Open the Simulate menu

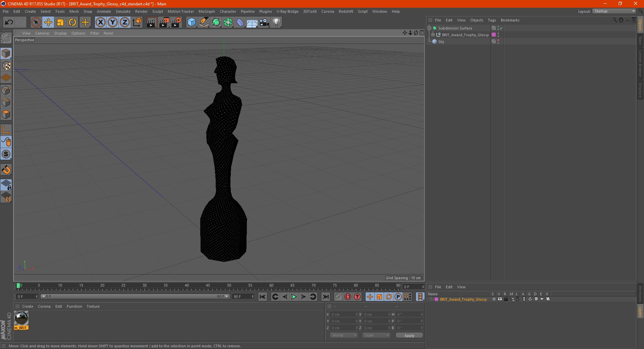(x=123, y=11)
